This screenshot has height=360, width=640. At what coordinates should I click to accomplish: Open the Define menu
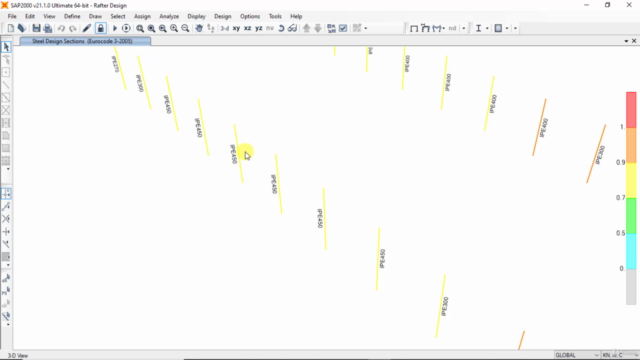pos(72,16)
